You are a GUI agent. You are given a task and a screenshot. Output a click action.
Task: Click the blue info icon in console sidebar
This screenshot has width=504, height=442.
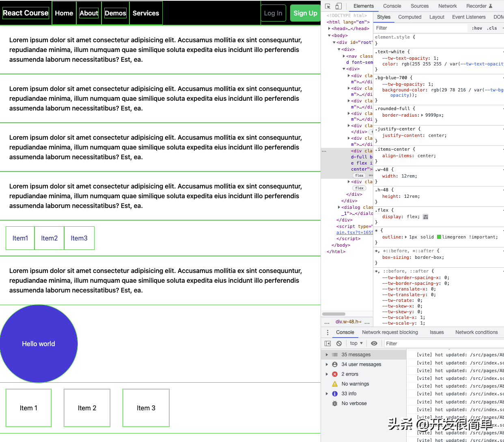[x=335, y=394]
